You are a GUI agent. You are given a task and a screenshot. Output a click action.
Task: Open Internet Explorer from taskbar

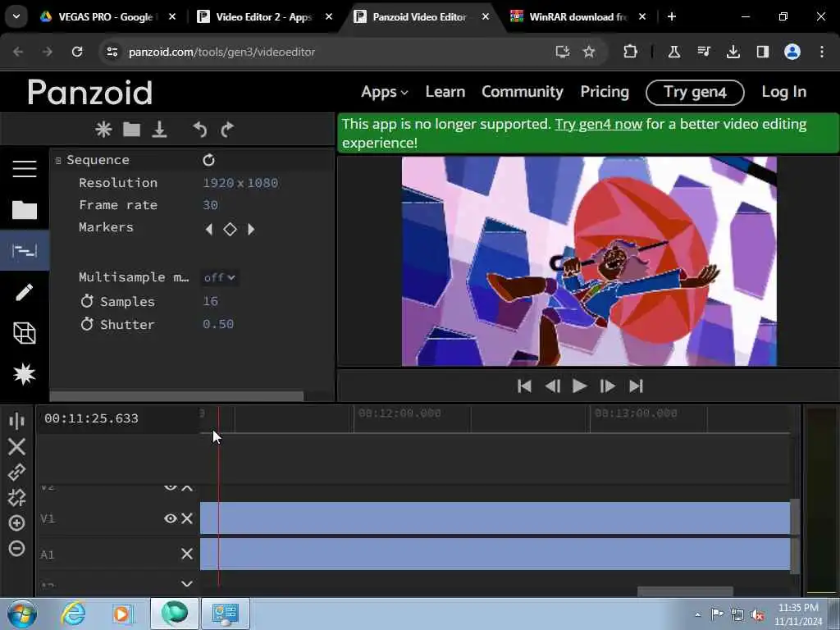click(73, 614)
